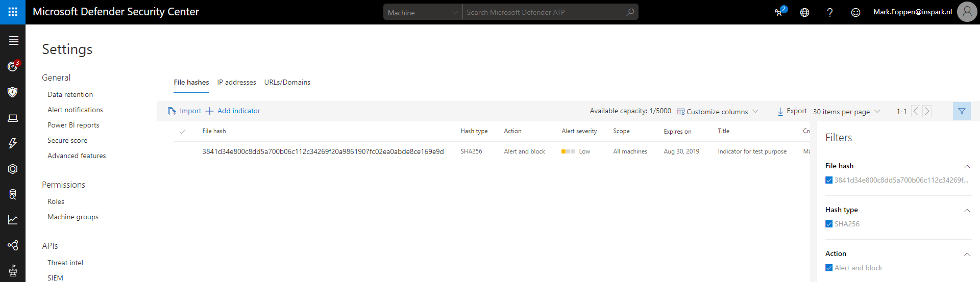Screen dimensions: 980x282
Task: Click Add indicator
Action: 233,111
